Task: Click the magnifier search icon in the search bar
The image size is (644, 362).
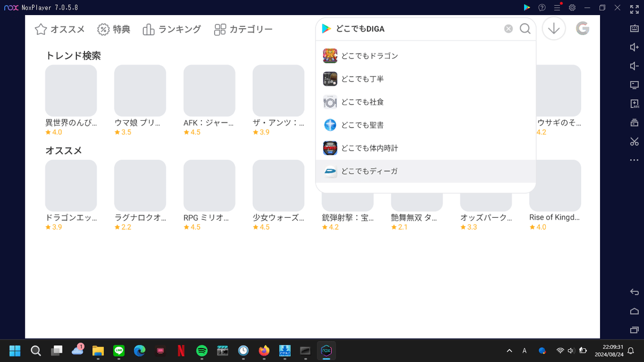Action: tap(525, 28)
